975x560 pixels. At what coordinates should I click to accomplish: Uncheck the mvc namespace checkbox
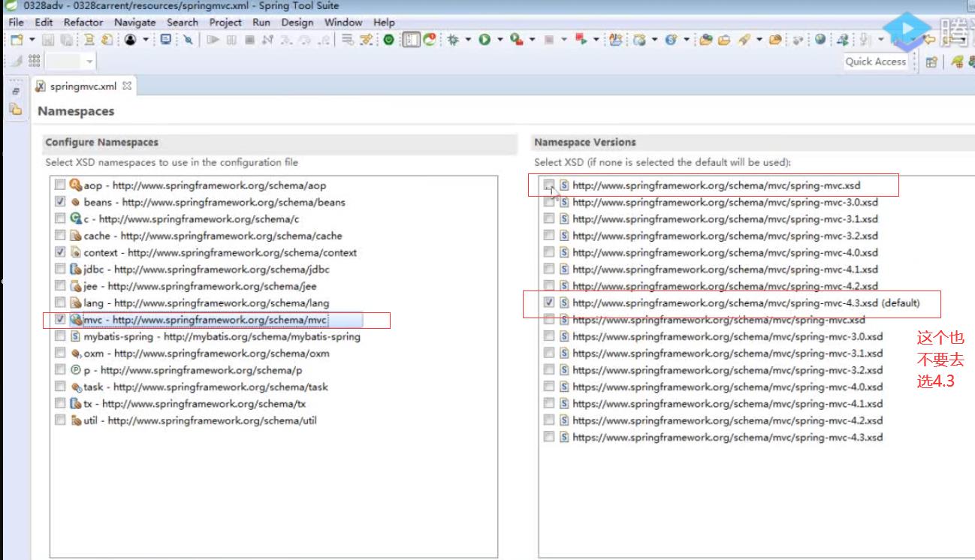[x=60, y=320]
